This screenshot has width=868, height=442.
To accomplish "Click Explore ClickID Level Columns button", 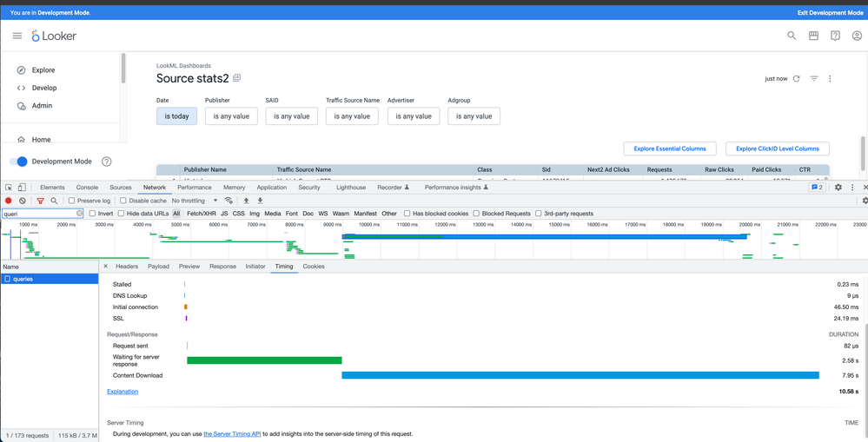I will coord(778,148).
